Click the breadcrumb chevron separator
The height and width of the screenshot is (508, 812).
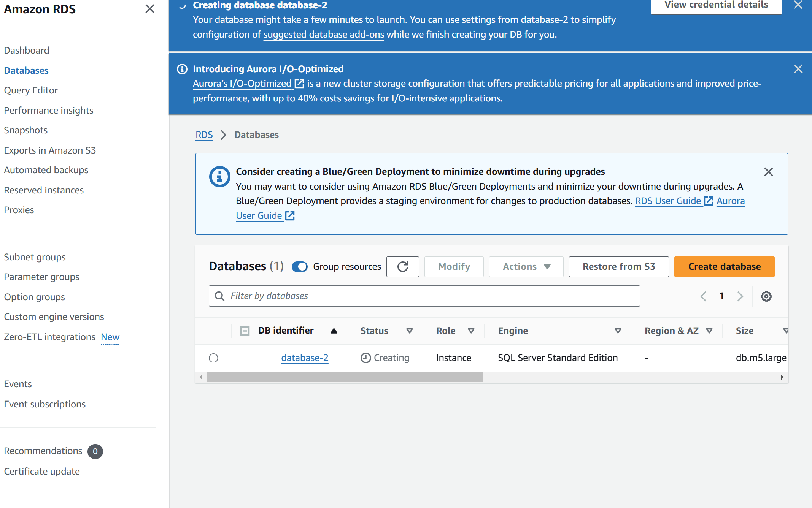click(224, 135)
